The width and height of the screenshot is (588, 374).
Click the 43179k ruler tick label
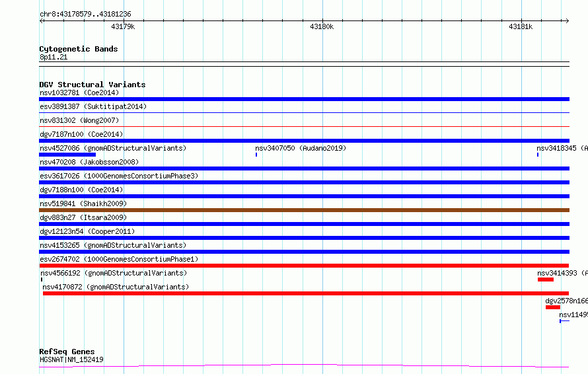(123, 26)
